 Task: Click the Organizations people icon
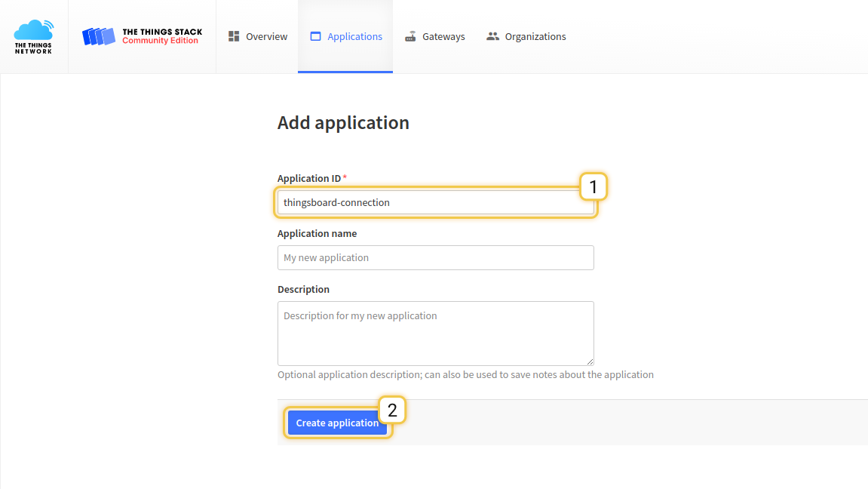pyautogui.click(x=492, y=36)
